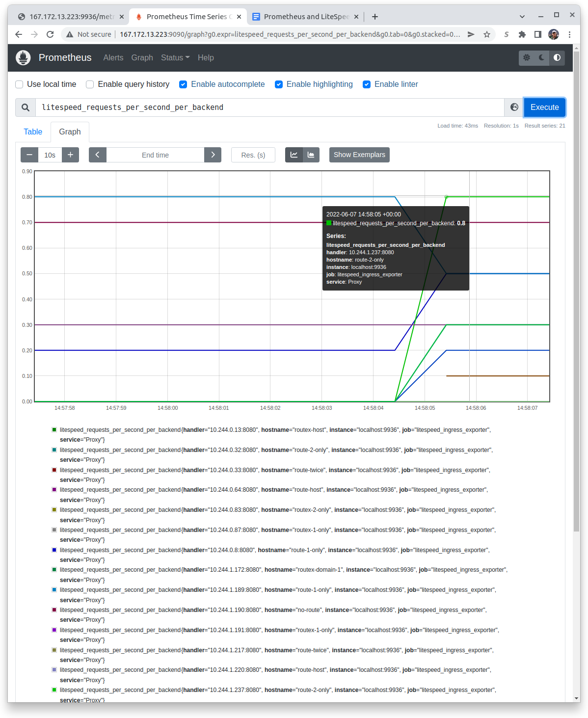Click the browser address bar URL

pos(290,34)
